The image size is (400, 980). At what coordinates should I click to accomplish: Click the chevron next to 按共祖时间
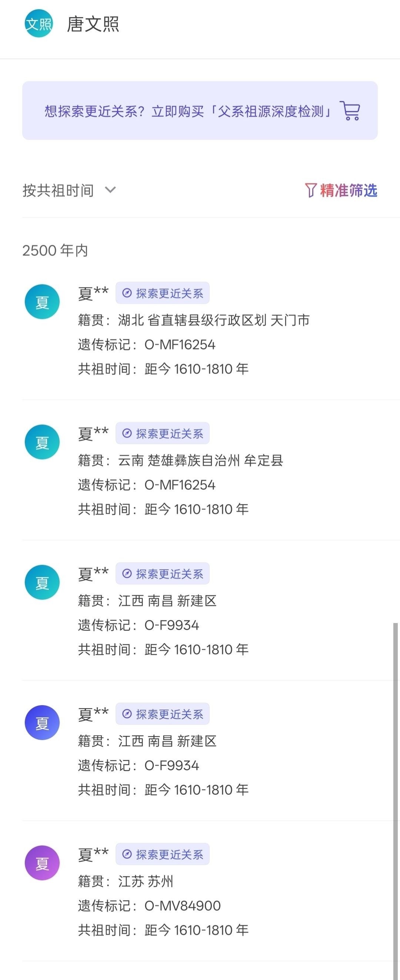110,190
